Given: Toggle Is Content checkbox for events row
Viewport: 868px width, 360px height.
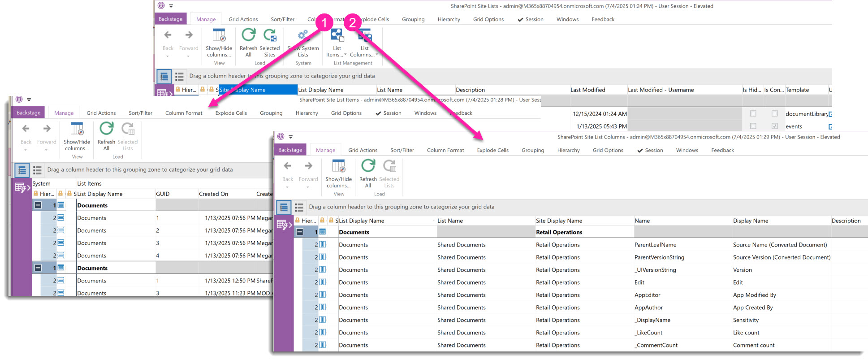Looking at the screenshot, I should coord(774,126).
